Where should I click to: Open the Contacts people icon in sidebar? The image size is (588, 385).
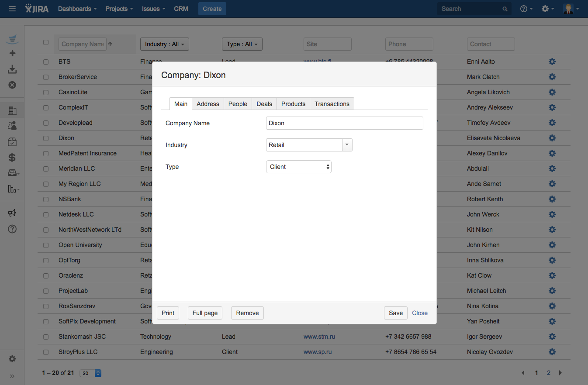[12, 126]
